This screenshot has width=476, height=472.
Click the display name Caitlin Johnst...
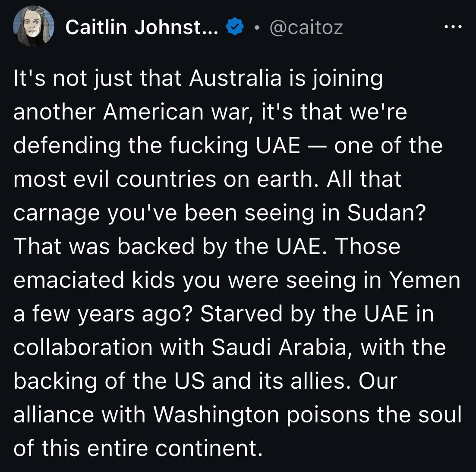coord(142,27)
